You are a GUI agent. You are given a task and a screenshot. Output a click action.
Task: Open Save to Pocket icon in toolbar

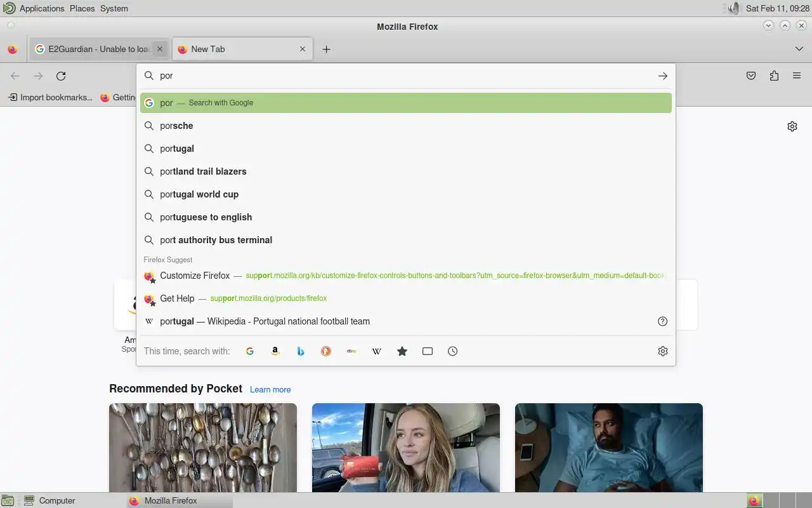coord(751,76)
